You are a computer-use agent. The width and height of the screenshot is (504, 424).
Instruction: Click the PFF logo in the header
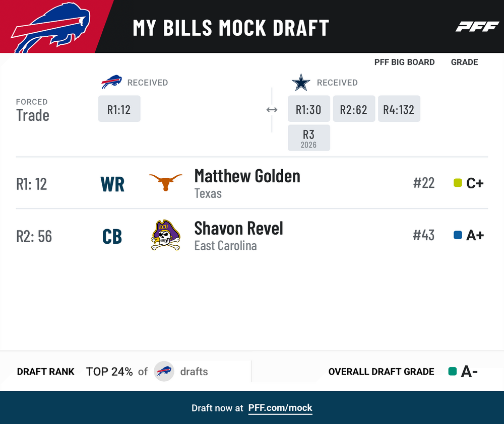[477, 27]
